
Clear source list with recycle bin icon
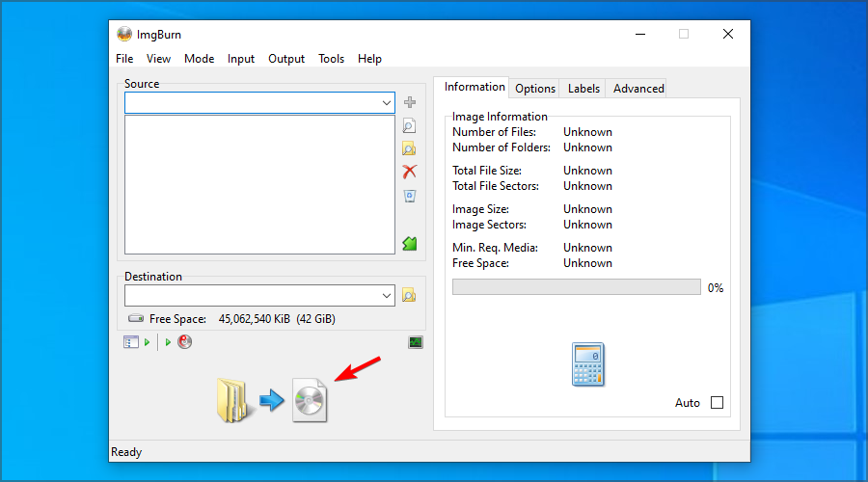tap(409, 196)
